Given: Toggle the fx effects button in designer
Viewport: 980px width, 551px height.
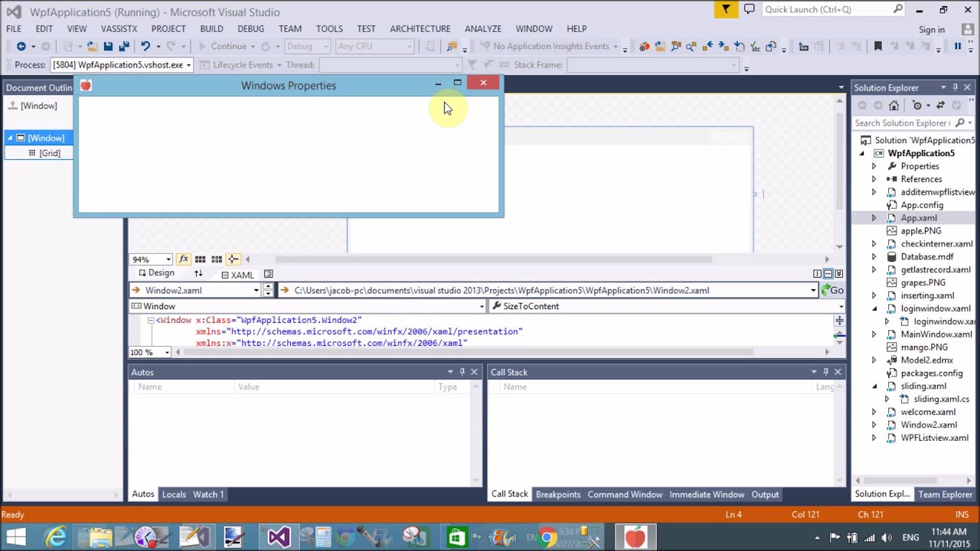Looking at the screenshot, I should (x=183, y=259).
